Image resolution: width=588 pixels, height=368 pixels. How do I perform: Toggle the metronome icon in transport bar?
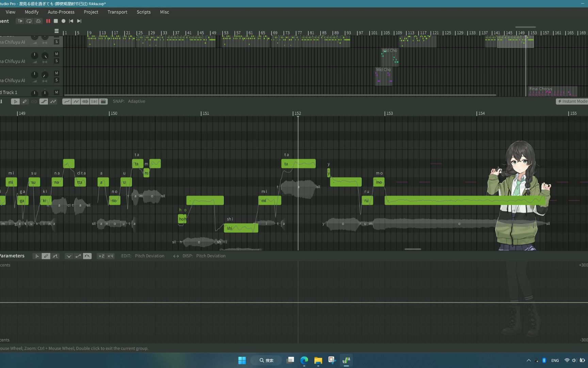[x=38, y=21]
